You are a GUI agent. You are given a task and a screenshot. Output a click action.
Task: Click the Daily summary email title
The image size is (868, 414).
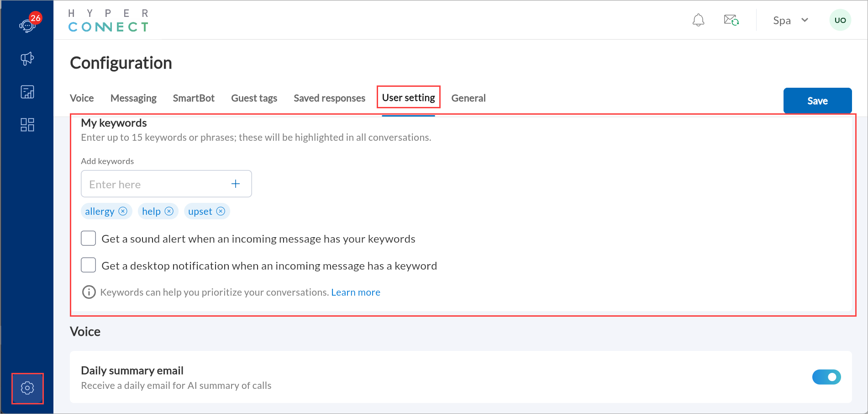[x=132, y=371]
